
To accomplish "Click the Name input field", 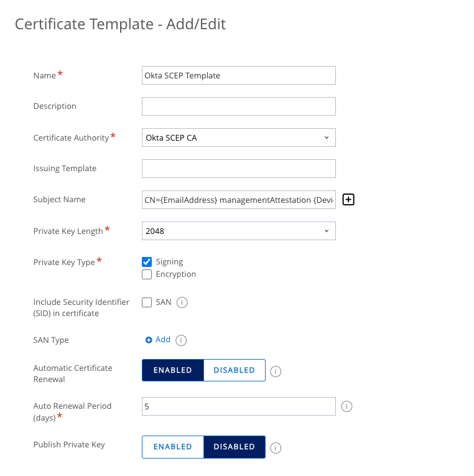I will 239,75.
